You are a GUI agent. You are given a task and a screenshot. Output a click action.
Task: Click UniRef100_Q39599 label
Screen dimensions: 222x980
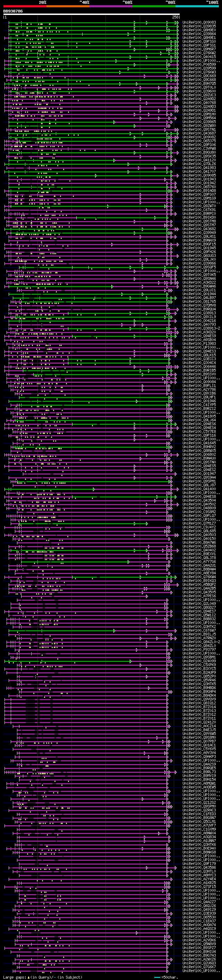pos(199,68)
